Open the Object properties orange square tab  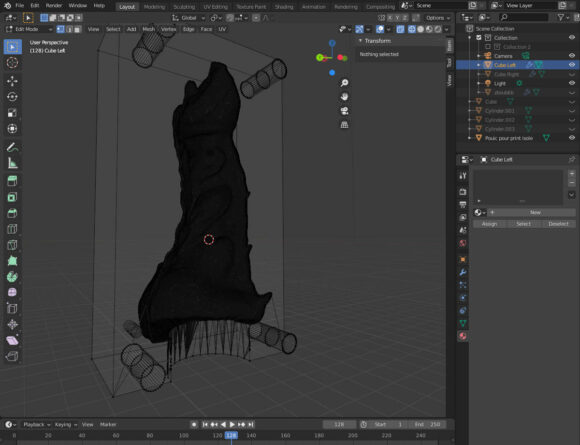pyautogui.click(x=463, y=259)
